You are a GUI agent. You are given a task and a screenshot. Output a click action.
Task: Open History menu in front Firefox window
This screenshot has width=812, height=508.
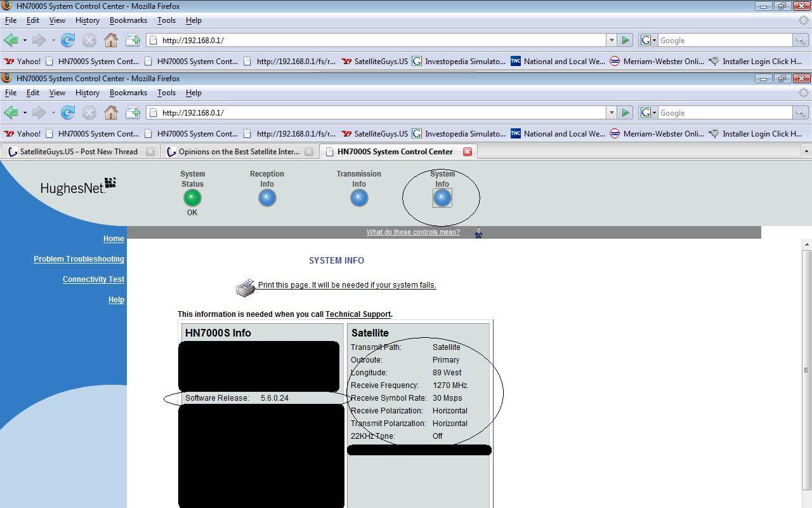pos(87,93)
